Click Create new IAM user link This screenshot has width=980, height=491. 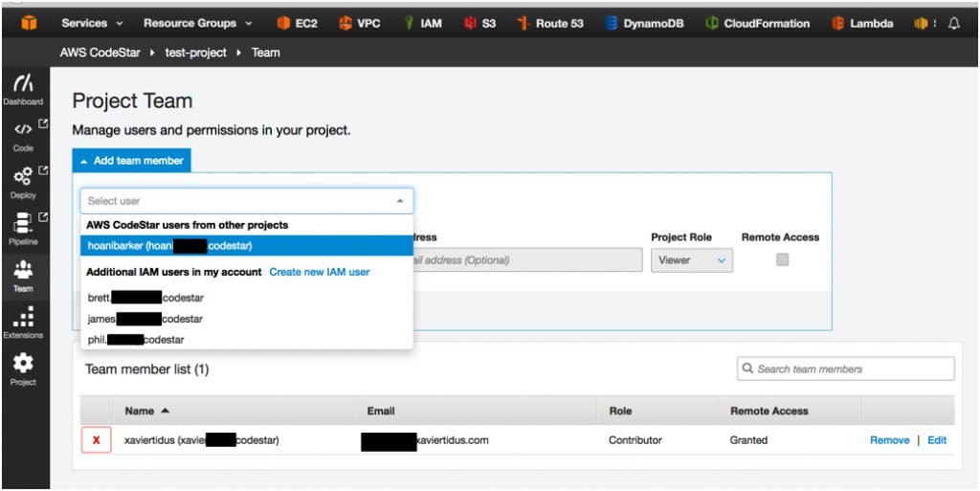point(320,273)
